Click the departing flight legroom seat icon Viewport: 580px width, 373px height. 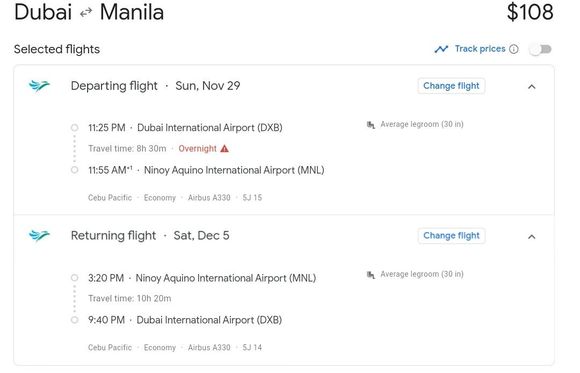pos(371,124)
